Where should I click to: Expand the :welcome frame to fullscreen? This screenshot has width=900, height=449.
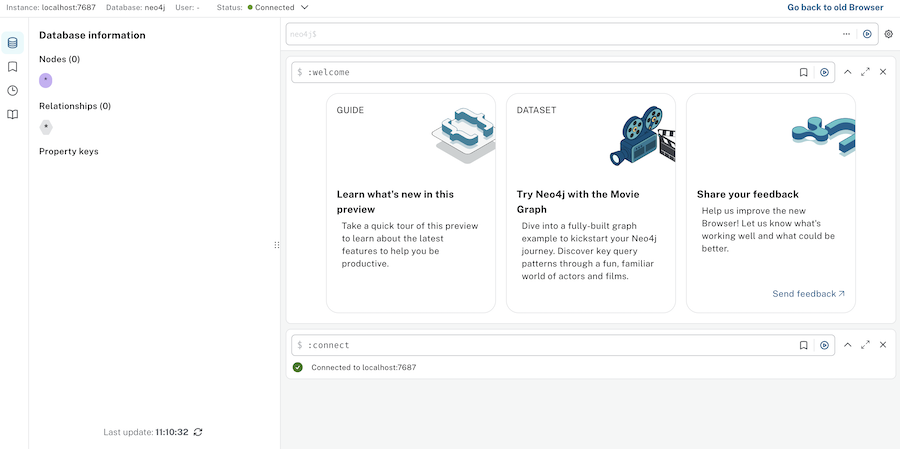(x=866, y=72)
